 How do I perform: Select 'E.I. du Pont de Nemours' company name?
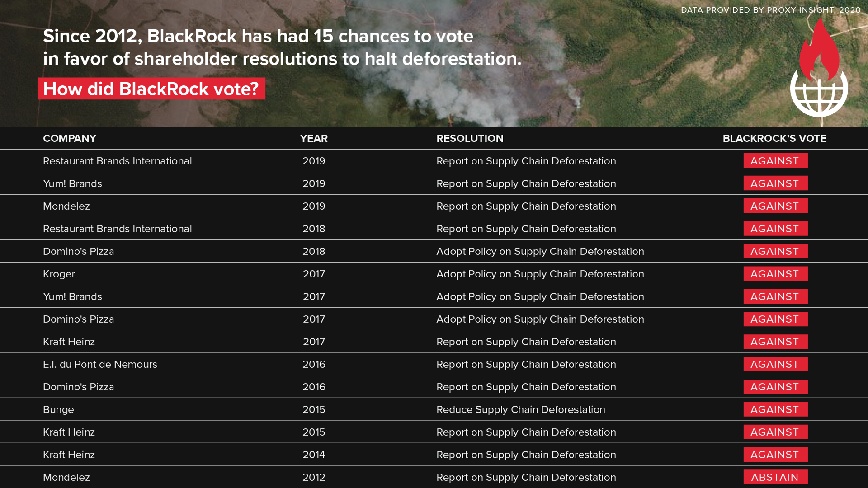click(100, 364)
